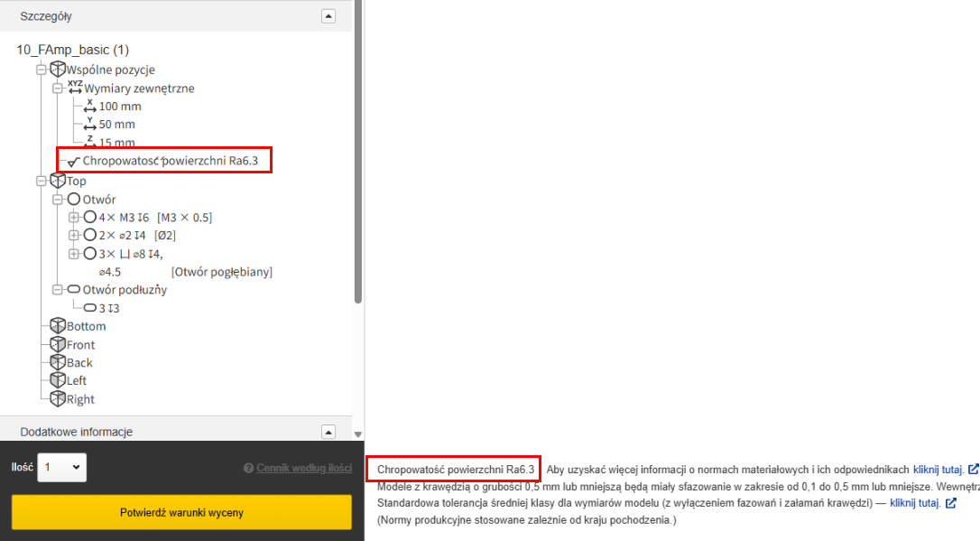The image size is (980, 541).
Task: Click the first kliknij tutaj link
Action: click(x=939, y=470)
